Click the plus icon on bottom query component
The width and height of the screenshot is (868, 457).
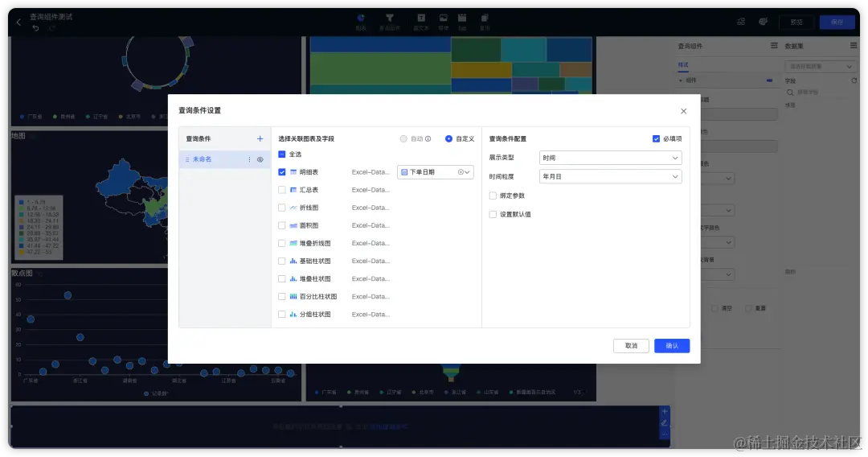665,412
